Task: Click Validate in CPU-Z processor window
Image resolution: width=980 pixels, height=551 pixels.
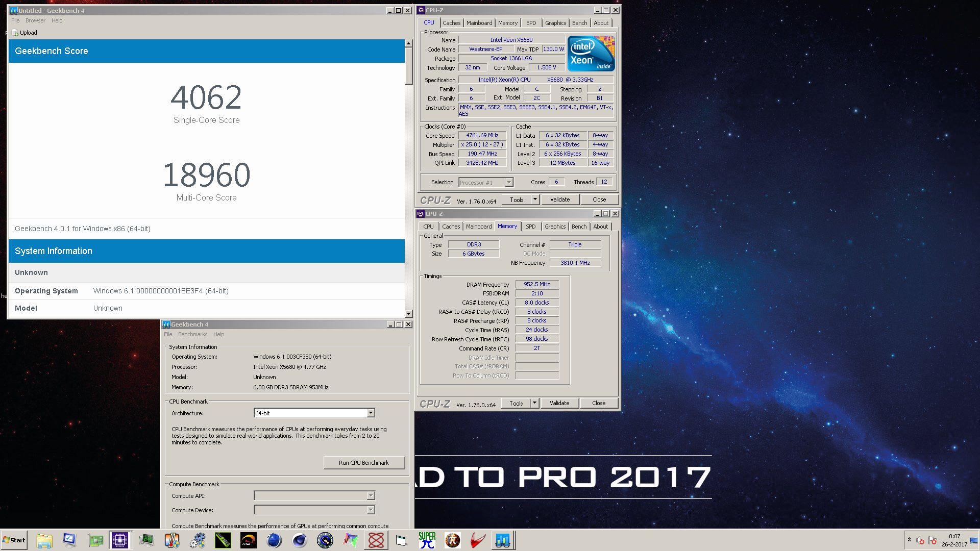Action: click(x=560, y=199)
